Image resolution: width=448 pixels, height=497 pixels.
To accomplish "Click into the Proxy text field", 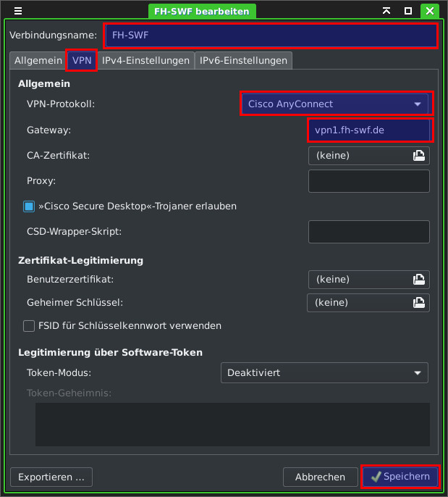I will pyautogui.click(x=368, y=181).
